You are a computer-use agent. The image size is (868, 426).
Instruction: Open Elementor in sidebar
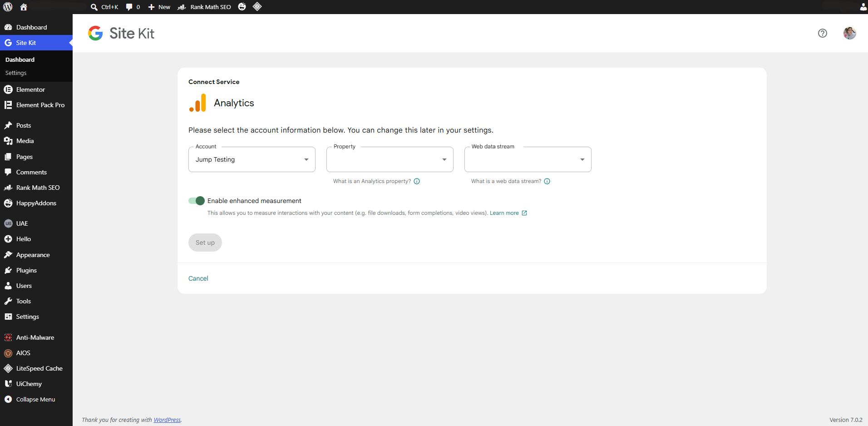pos(36,89)
